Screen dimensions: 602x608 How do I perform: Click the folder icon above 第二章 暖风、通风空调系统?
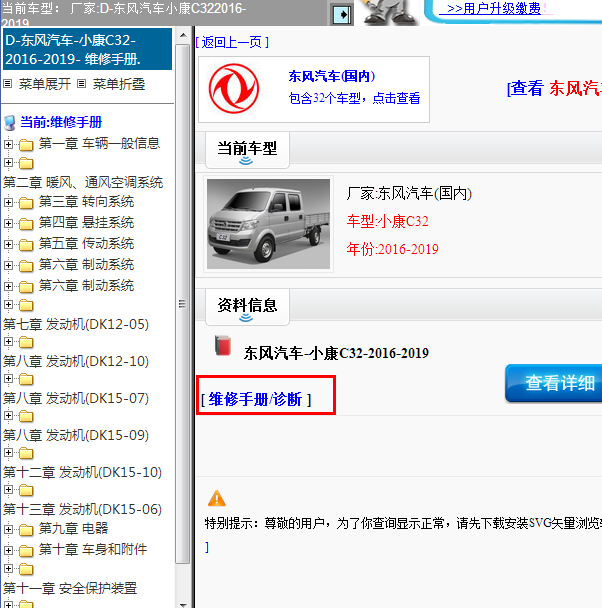point(26,163)
